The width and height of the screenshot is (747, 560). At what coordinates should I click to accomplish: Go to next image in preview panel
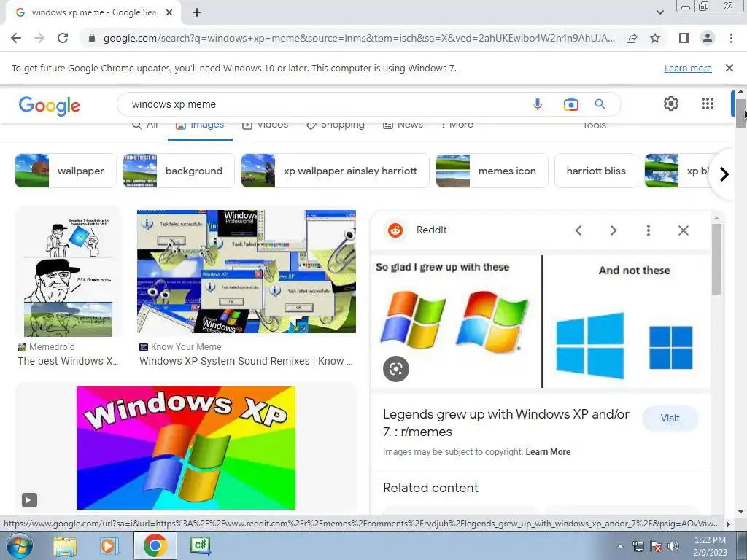click(613, 230)
